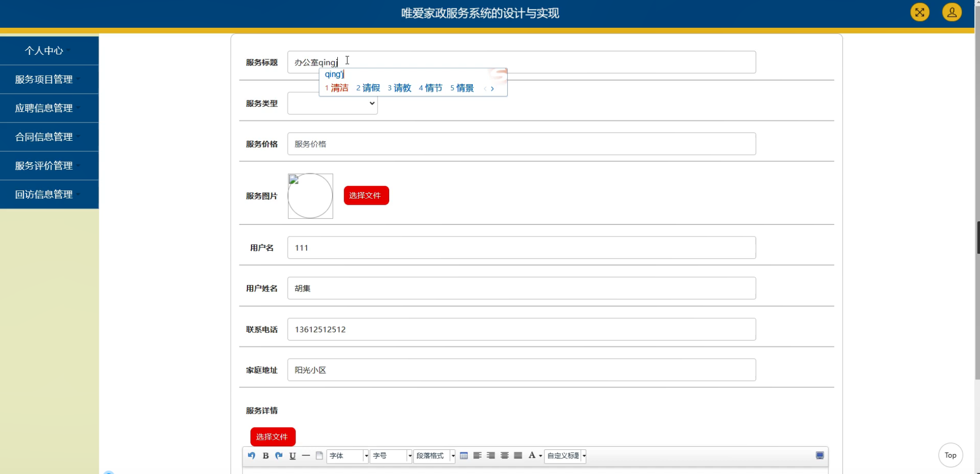The width and height of the screenshot is (980, 474).
Task: Insert a horizontal line in the editor
Action: pos(306,456)
